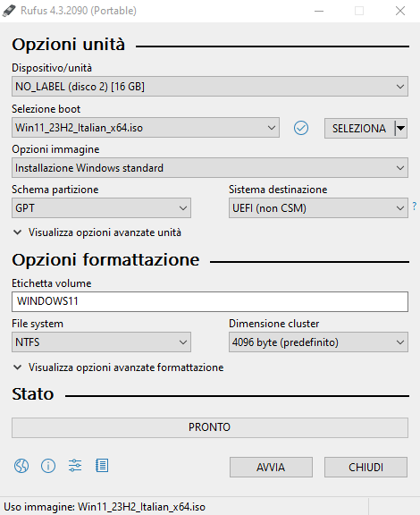Open the Dispositivo/unità dropdown

[x=210, y=87]
